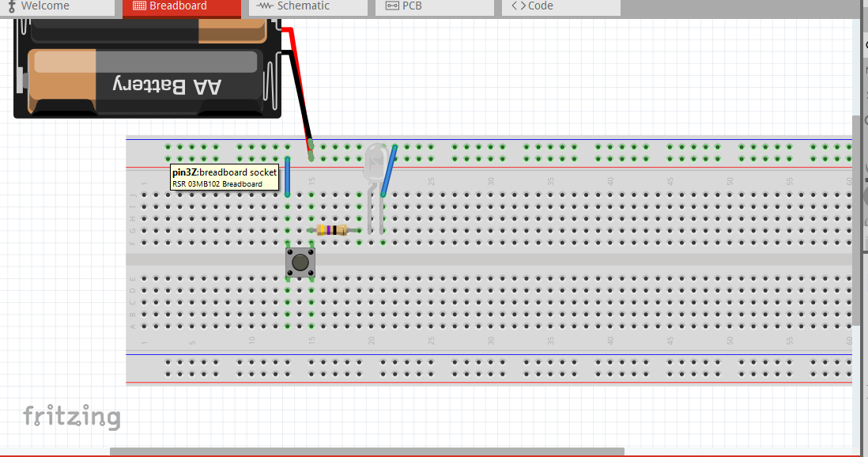Viewport: 868px width, 457px height.
Task: Click the breadboard center divider channel
Action: click(553, 259)
